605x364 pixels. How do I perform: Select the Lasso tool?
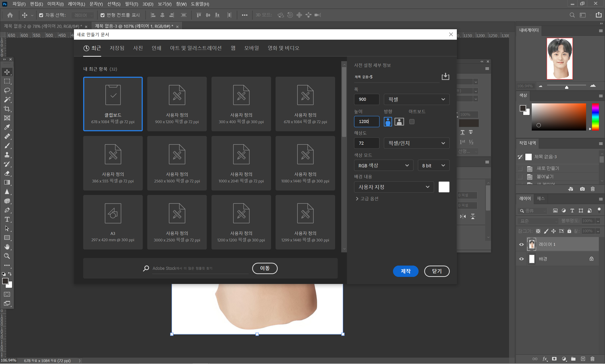pos(7,90)
